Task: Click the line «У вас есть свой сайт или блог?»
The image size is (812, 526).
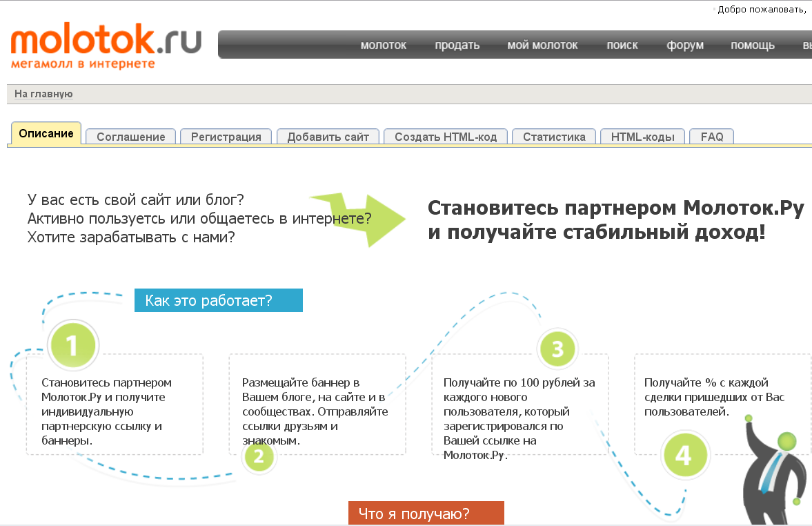Action: pyautogui.click(x=136, y=199)
